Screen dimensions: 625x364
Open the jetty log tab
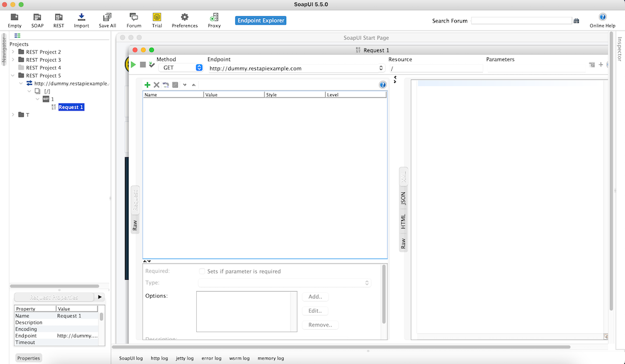point(184,358)
